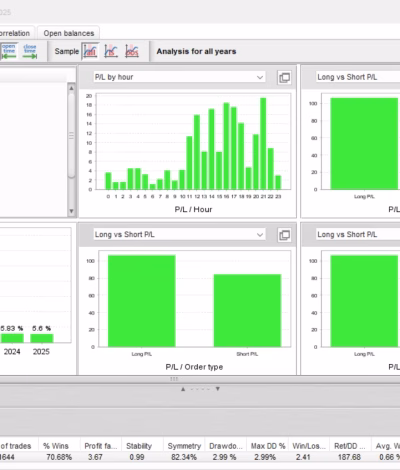Choose the OOS sample icon
The image size is (400, 470).
(132, 51)
